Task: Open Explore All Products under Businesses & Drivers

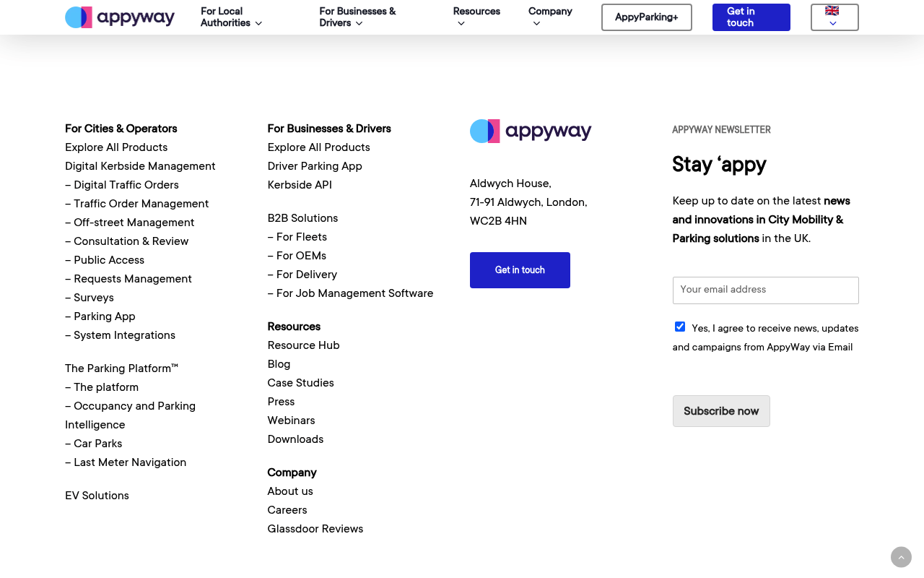Action: point(319,147)
